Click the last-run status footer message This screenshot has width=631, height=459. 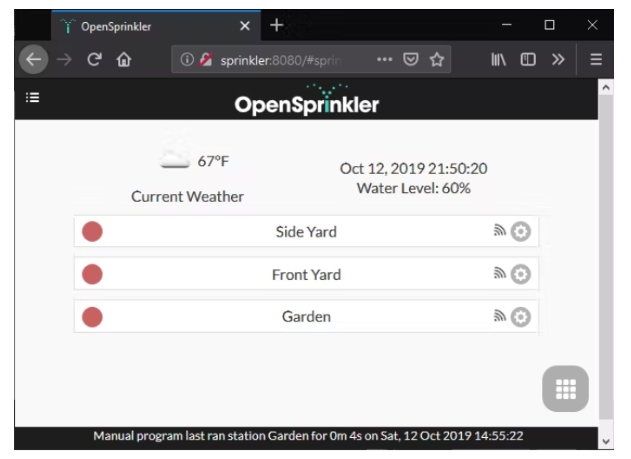(308, 436)
